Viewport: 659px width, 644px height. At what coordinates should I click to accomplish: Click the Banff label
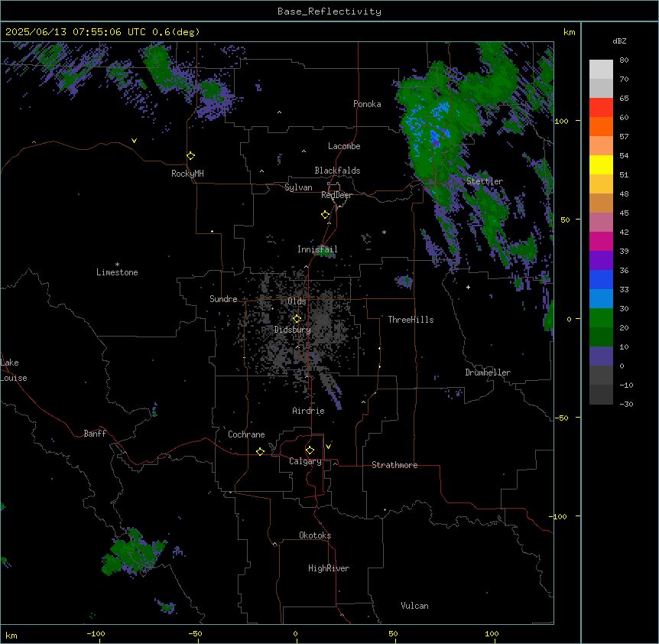pos(95,434)
